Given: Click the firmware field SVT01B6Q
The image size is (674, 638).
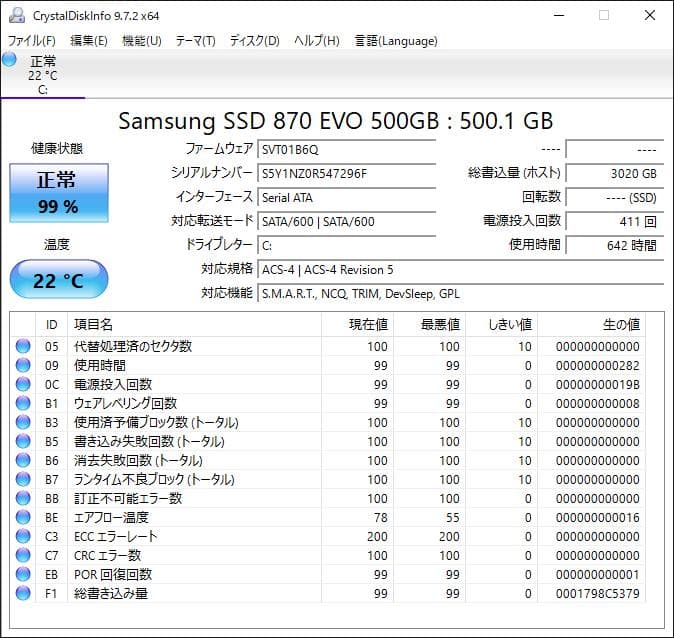Looking at the screenshot, I should 346,150.
